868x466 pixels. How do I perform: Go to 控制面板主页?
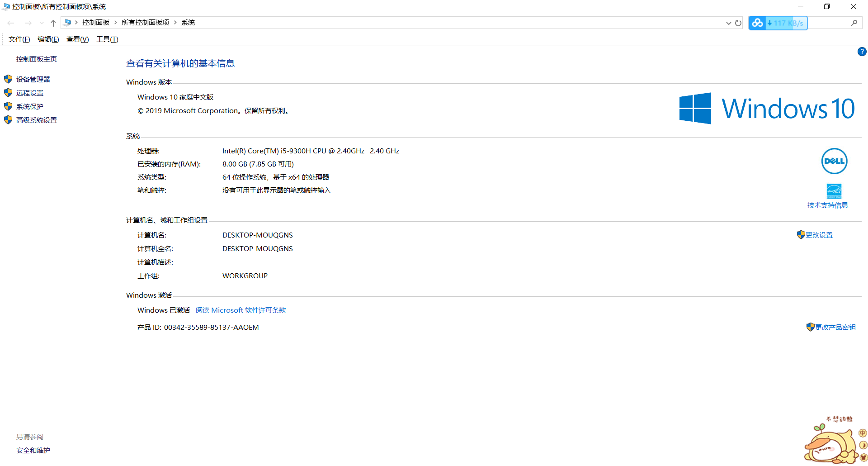click(x=37, y=59)
